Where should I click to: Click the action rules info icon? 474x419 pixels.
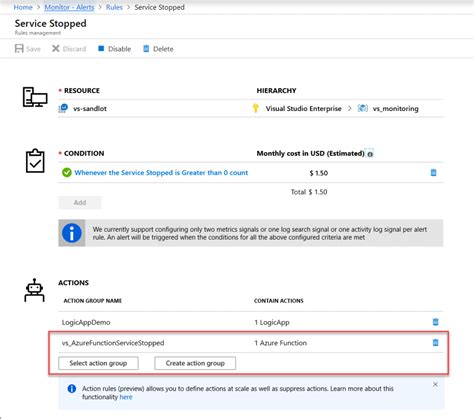[72, 389]
